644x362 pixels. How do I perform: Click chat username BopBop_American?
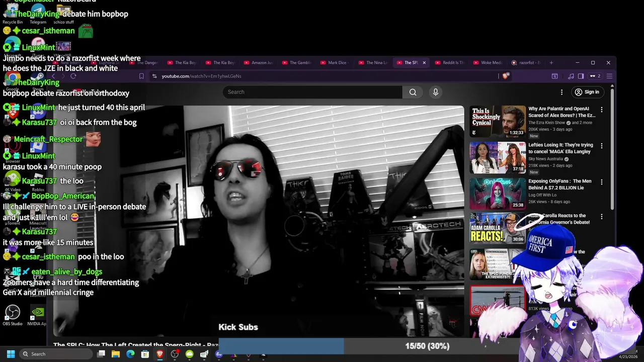pyautogui.click(x=62, y=196)
